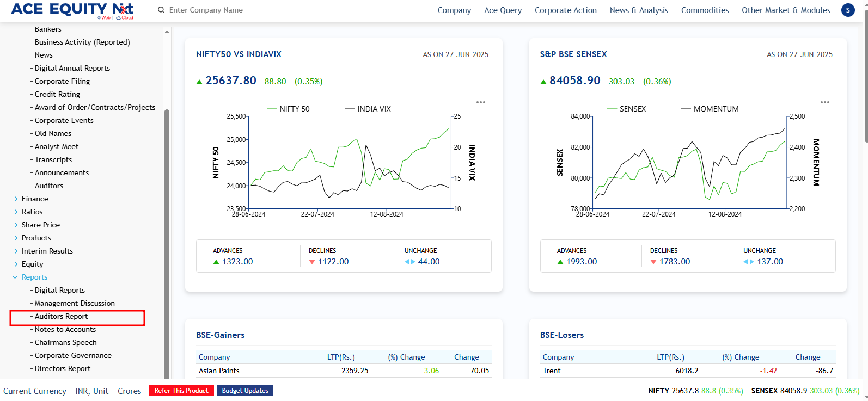The image size is (868, 401).
Task: Click the ACE Equity Nxt logo
Action: tap(72, 10)
